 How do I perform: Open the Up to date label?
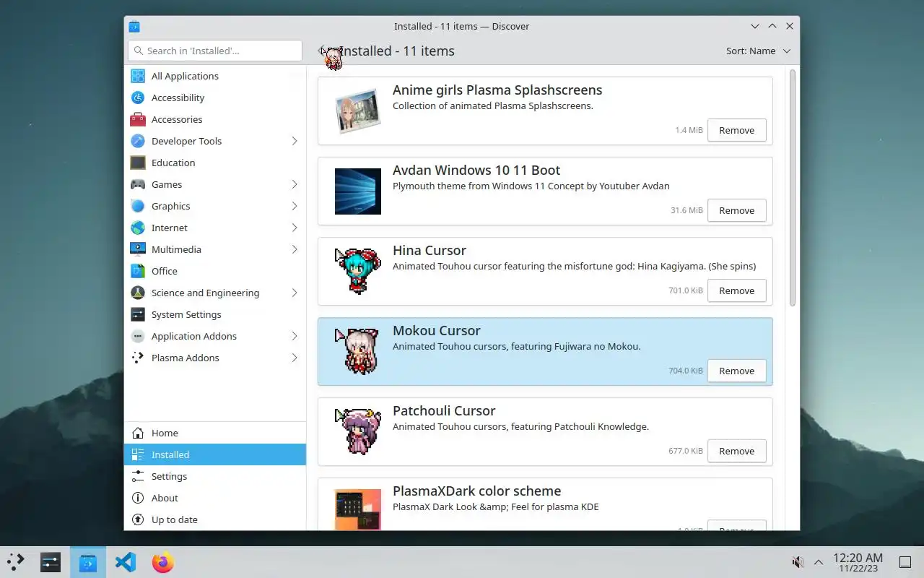click(x=174, y=519)
